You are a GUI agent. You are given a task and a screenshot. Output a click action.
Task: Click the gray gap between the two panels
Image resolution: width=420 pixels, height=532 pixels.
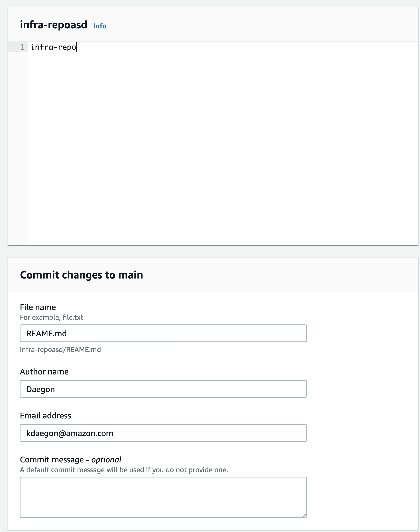tap(213, 252)
